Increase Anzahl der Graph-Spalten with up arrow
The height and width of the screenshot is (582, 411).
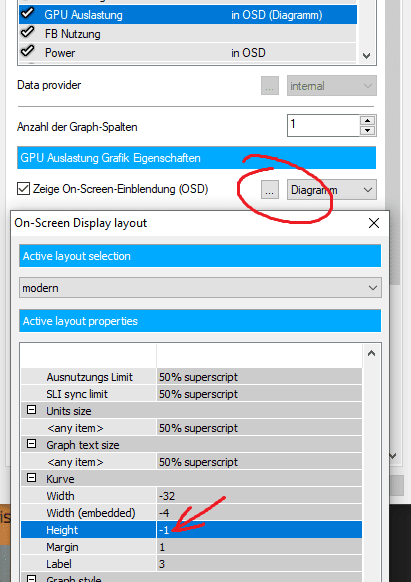[368, 121]
